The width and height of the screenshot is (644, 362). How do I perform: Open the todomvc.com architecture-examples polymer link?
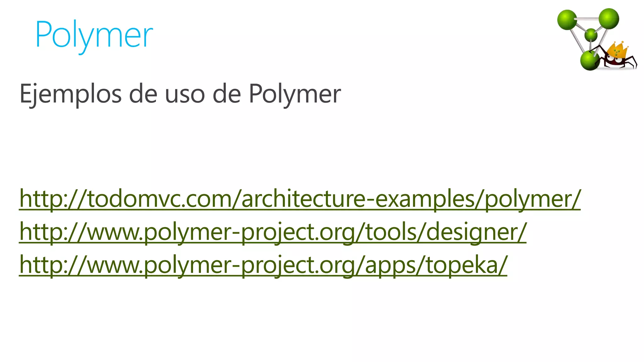(299, 199)
